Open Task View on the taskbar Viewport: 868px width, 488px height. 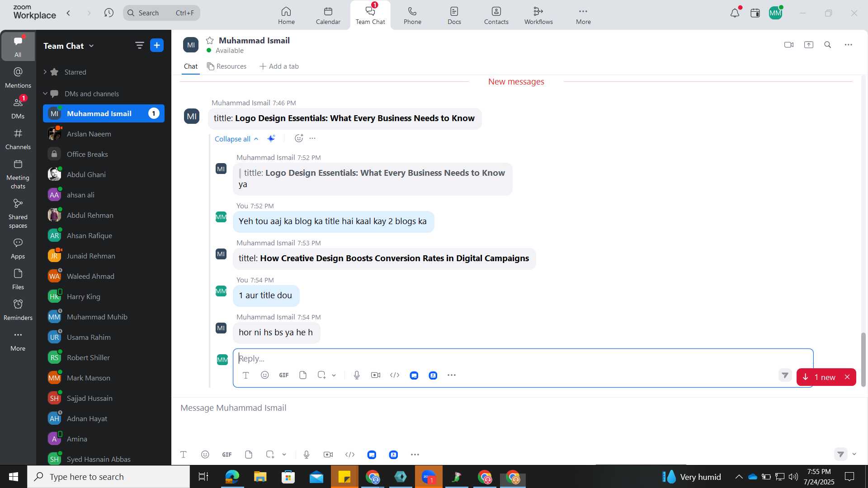pyautogui.click(x=203, y=477)
